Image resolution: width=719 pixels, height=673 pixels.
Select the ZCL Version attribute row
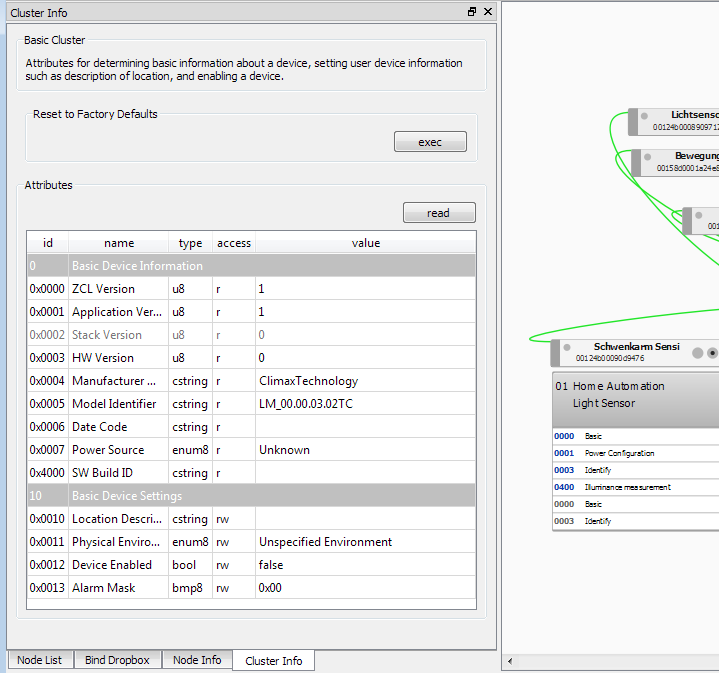[x=251, y=289]
